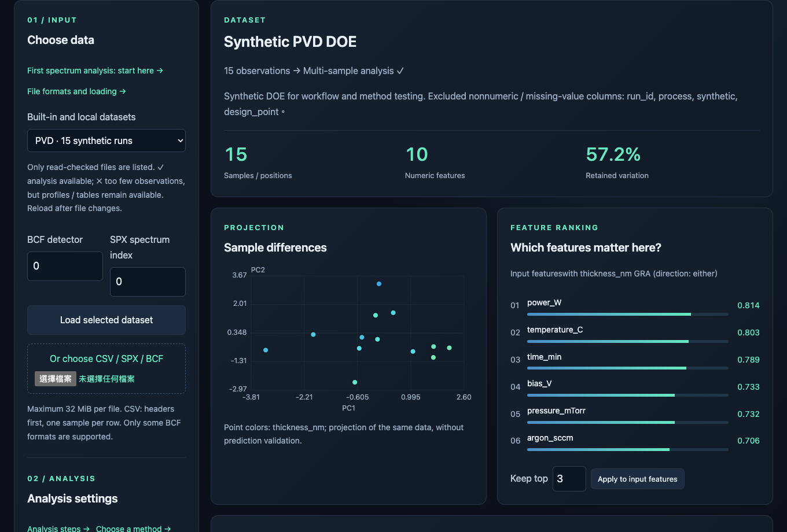Focus the SPX spectrum index field
Image resolution: width=787 pixels, height=532 pixels.
coord(148,282)
